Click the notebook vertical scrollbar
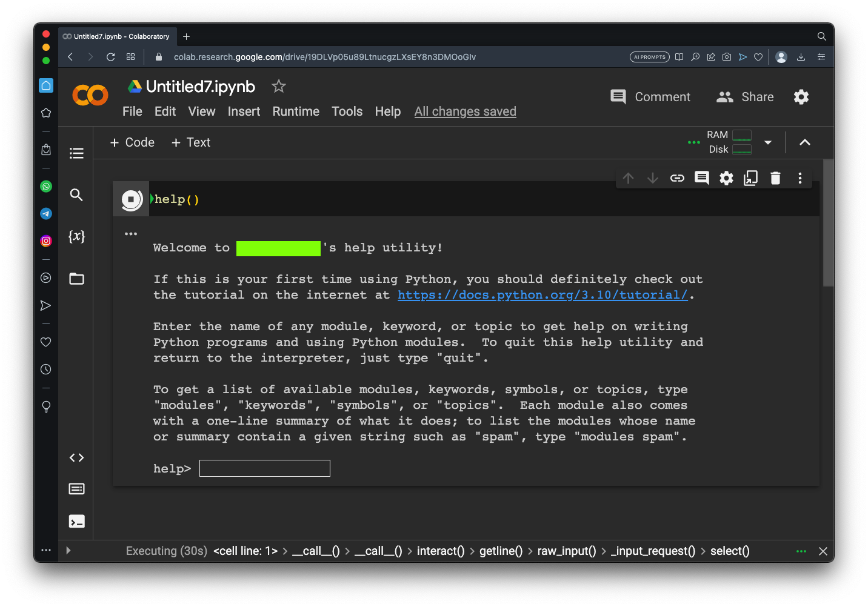The image size is (868, 607). (x=829, y=223)
